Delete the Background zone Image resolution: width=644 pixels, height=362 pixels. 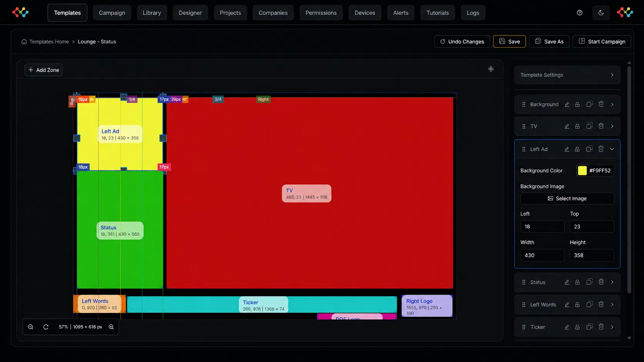tap(601, 104)
